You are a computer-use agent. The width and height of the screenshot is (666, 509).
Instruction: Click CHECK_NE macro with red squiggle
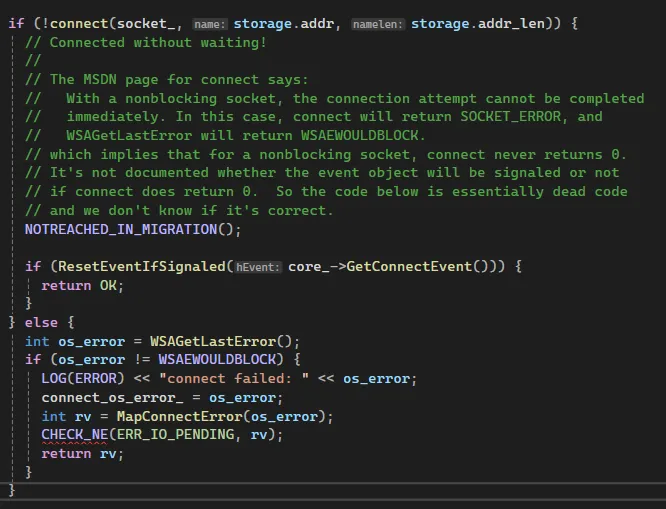tap(75, 435)
